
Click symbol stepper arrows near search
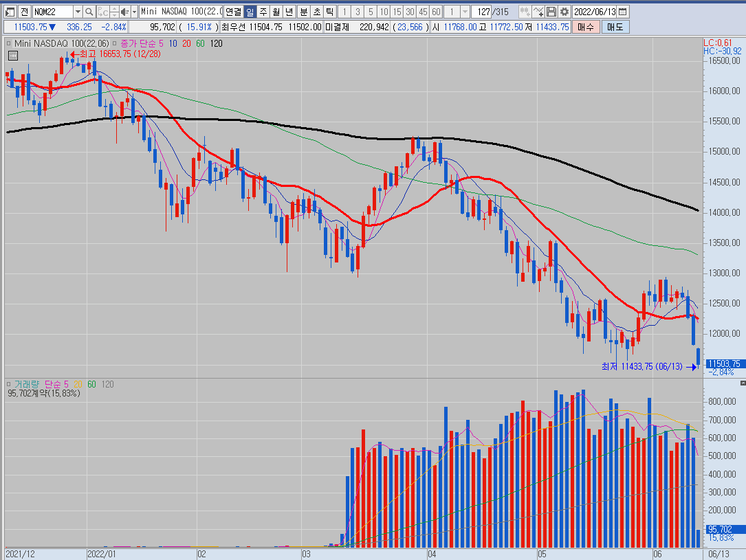[114, 12]
